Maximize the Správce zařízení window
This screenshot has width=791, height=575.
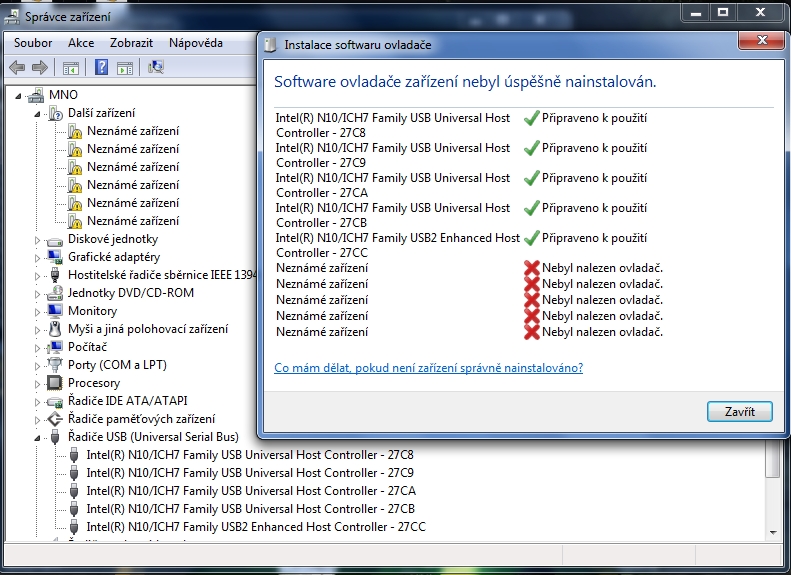tap(723, 12)
